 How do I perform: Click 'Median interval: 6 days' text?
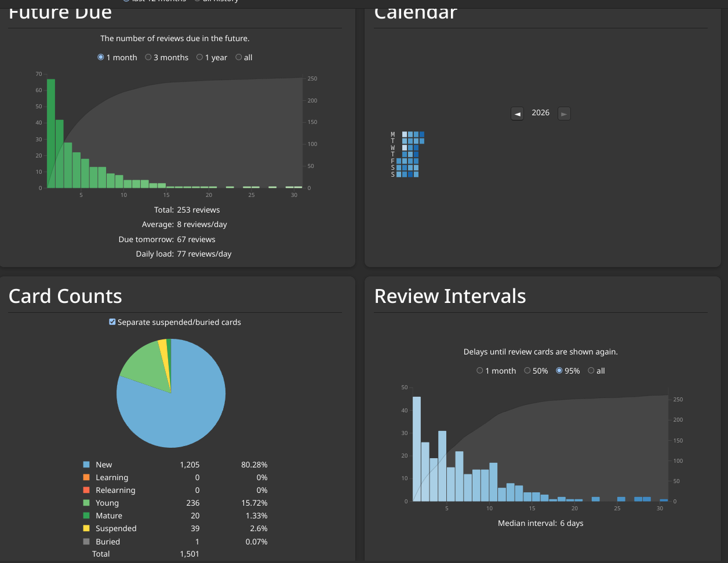(541, 524)
